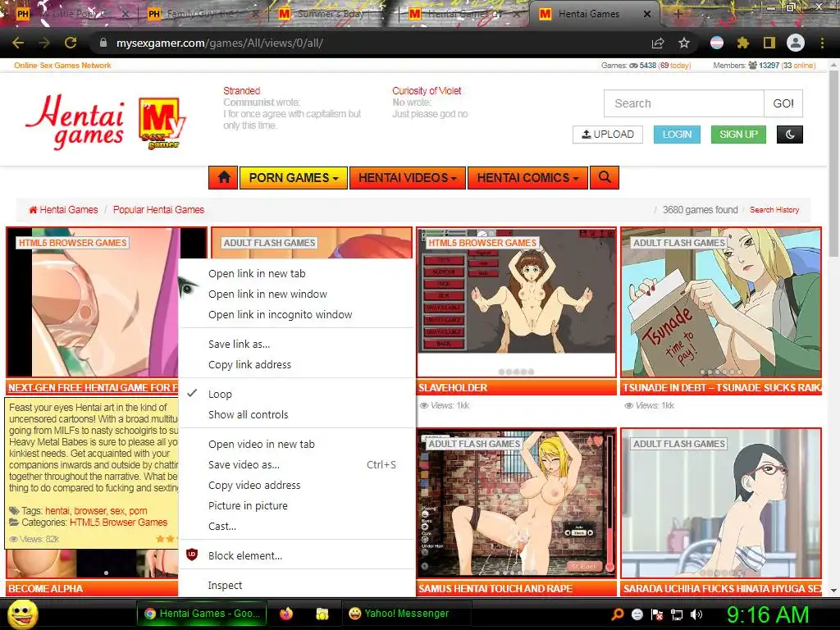Choose Save link as... from context menu
840x630 pixels.
[x=297, y=344]
